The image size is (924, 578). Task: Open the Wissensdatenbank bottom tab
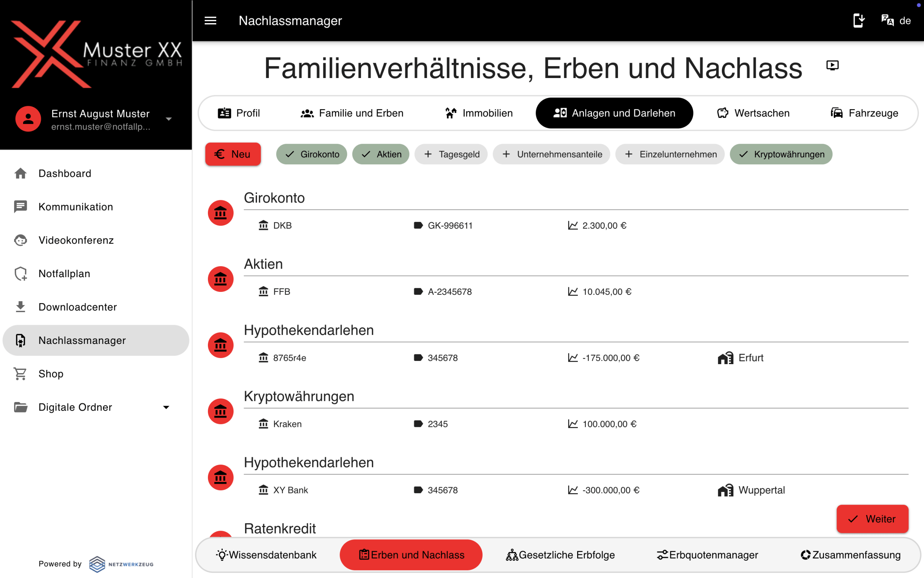pyautogui.click(x=266, y=555)
